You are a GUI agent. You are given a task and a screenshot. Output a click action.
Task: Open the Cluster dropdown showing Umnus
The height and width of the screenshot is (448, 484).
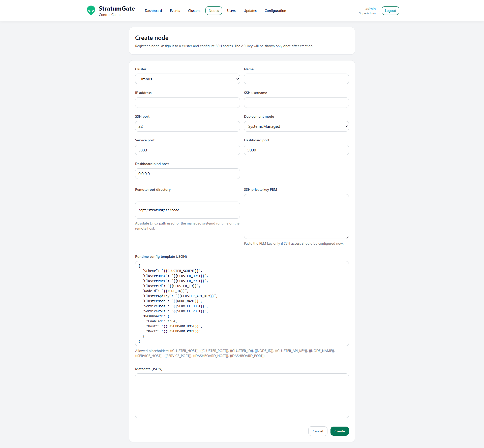pos(187,79)
